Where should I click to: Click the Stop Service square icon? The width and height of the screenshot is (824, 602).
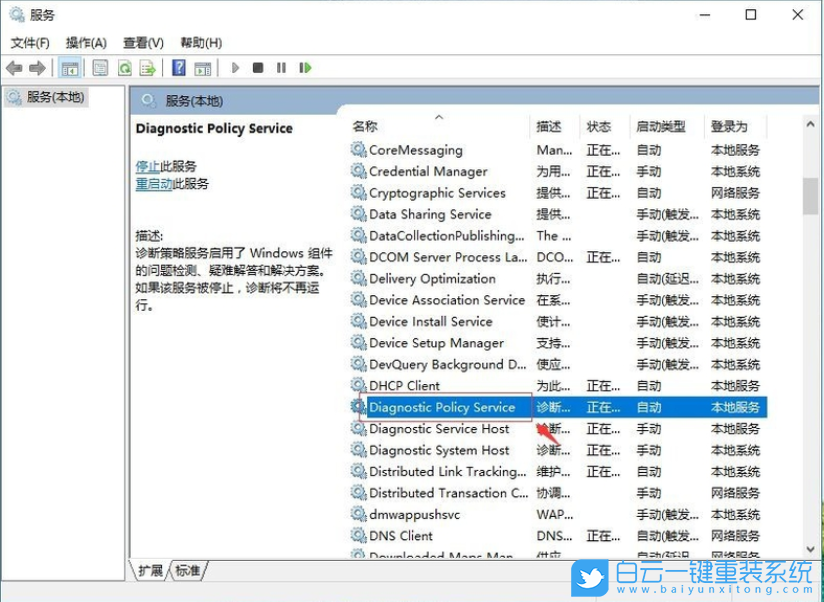[257, 68]
